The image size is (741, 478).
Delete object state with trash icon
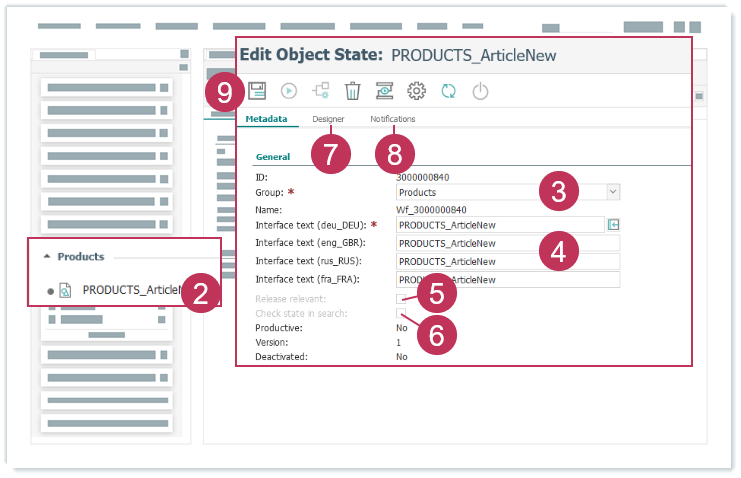353,91
